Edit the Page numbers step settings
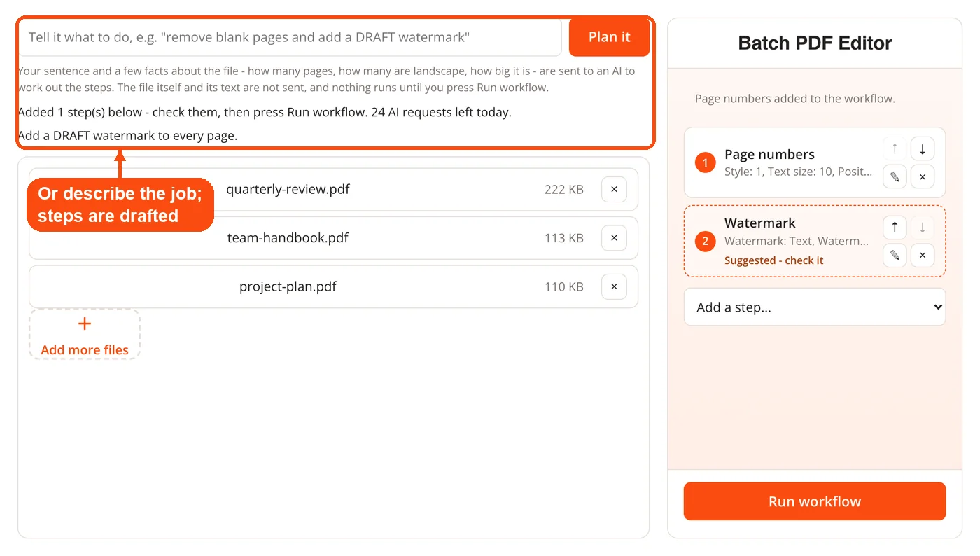 click(895, 177)
